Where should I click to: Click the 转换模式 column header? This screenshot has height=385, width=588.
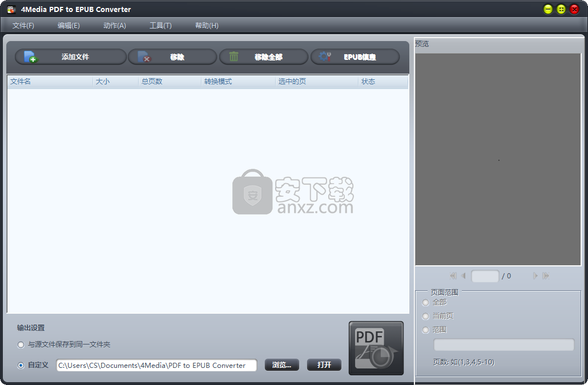click(x=239, y=82)
